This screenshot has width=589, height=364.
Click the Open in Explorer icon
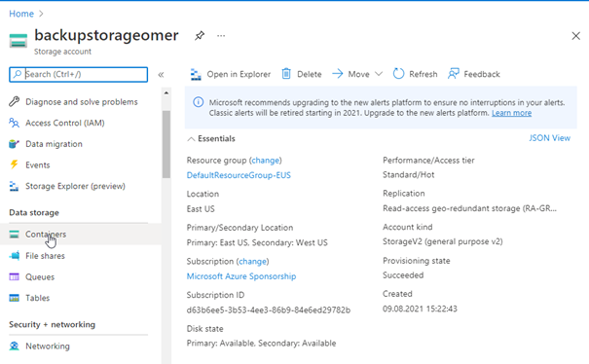click(x=196, y=74)
